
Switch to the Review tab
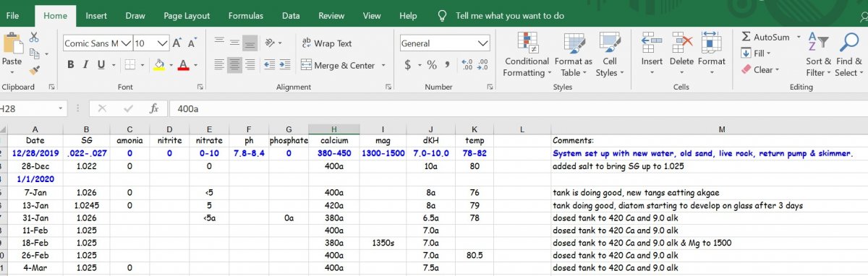(x=331, y=15)
